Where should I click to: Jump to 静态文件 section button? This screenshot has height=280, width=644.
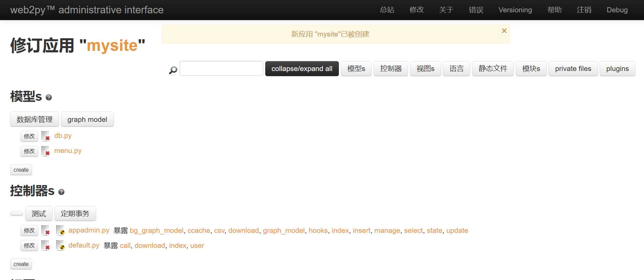pyautogui.click(x=493, y=69)
